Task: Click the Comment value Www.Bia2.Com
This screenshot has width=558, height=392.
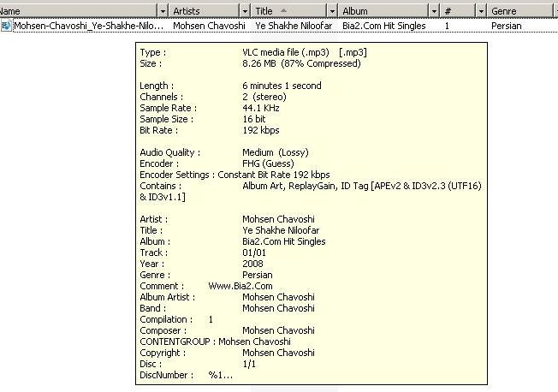Action: [240, 286]
